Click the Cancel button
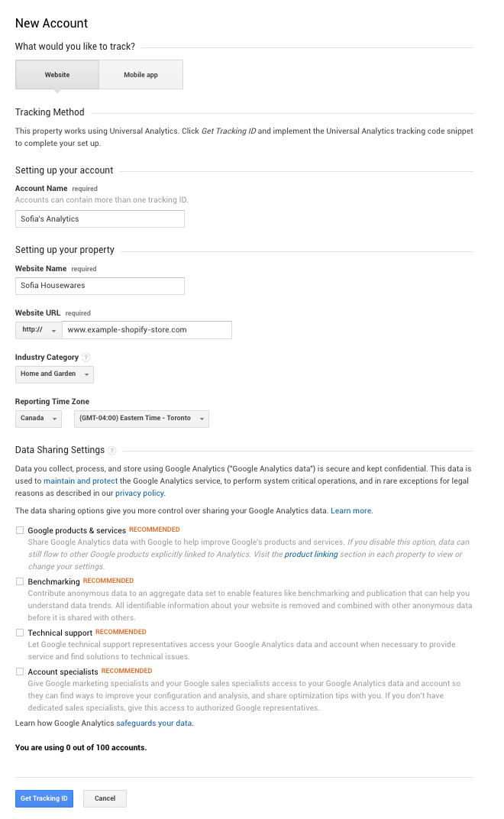Viewport: 504px width, 819px height. [105, 798]
